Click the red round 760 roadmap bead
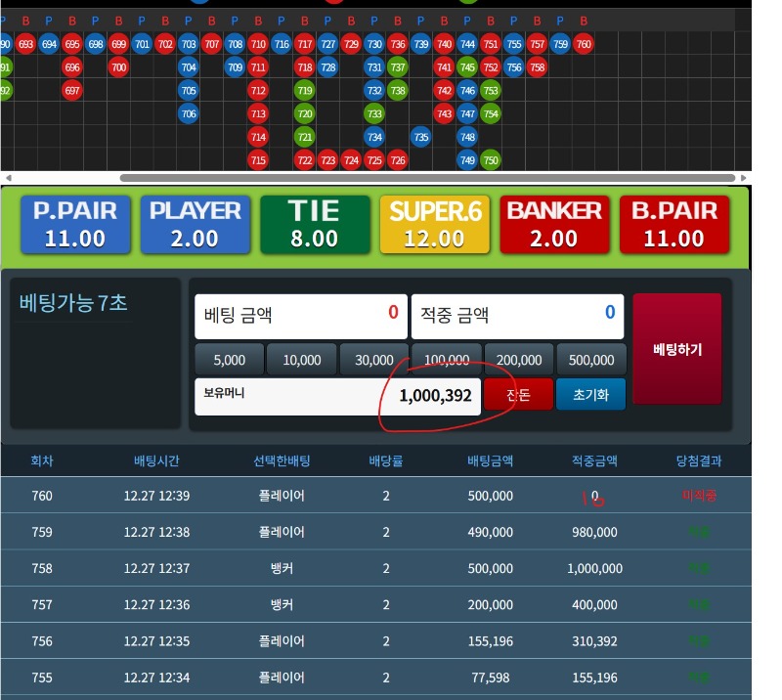 [584, 44]
